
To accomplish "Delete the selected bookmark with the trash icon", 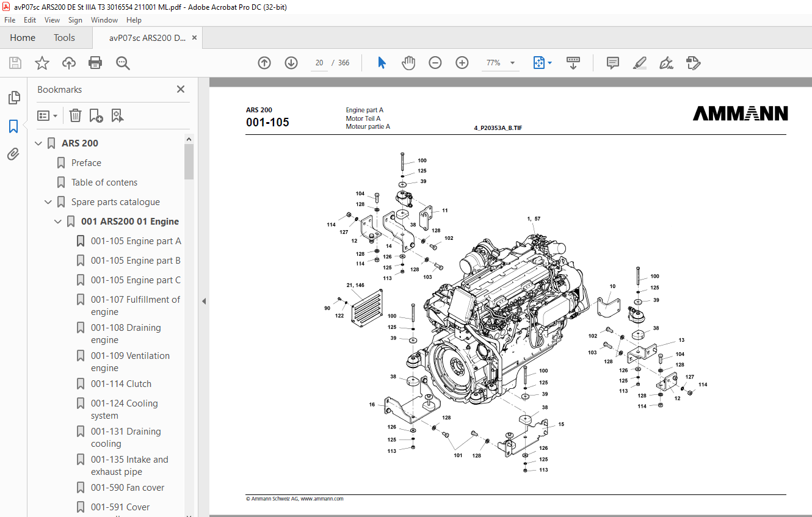I will 75,115.
